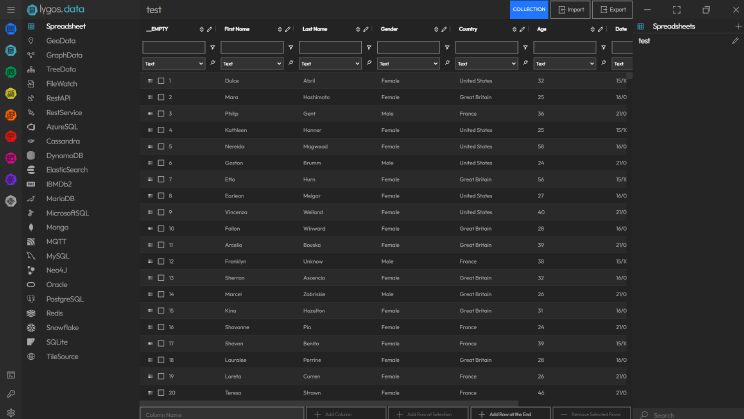Apply filter icon on Gender column
744x419 pixels.
pos(447,47)
